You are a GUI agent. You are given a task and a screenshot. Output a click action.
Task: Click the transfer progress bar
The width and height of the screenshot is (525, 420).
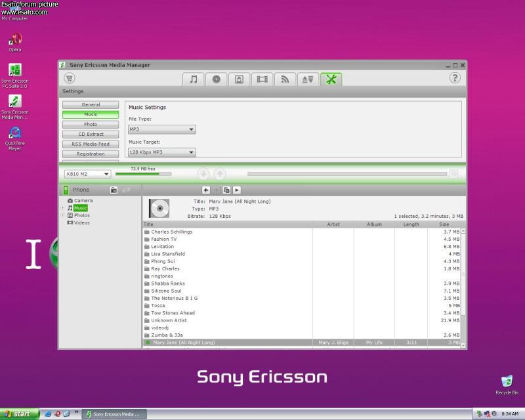tap(347, 174)
